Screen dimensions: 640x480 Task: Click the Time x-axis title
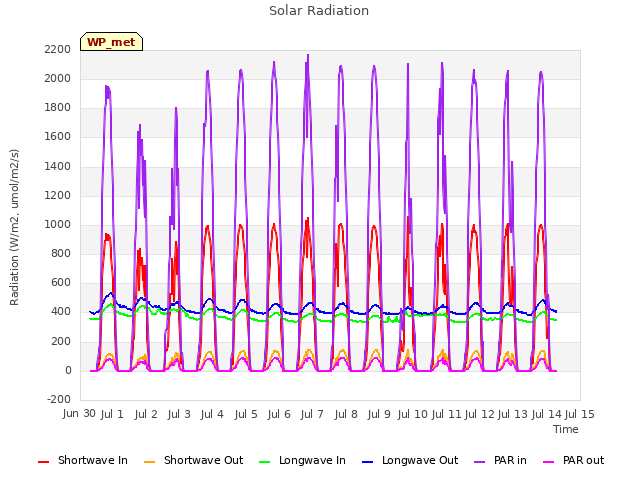566,429
